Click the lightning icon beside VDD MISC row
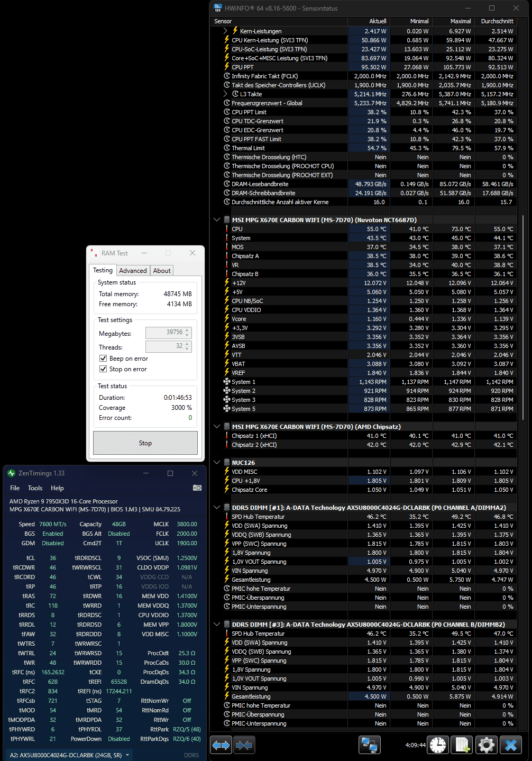The image size is (532, 761). coord(227,472)
